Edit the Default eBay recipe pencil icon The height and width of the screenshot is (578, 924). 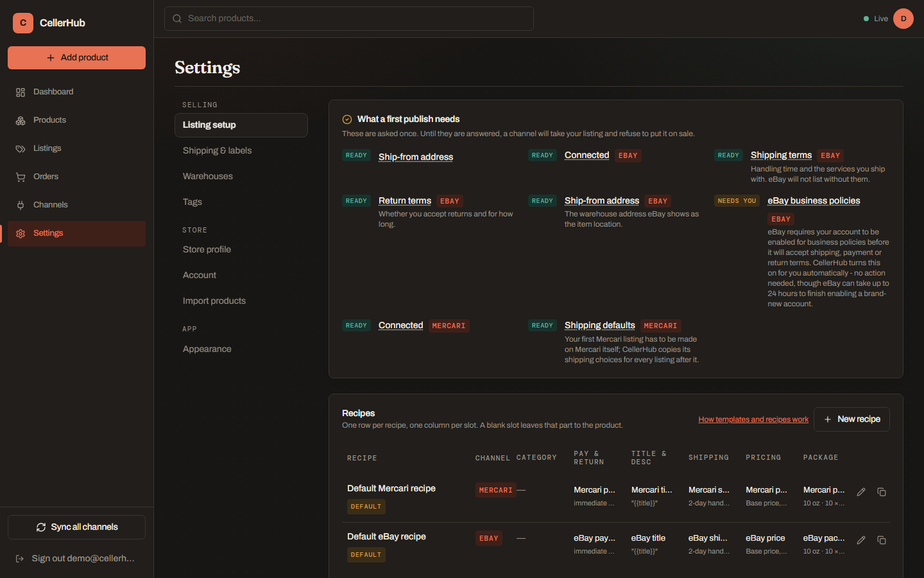coord(861,540)
